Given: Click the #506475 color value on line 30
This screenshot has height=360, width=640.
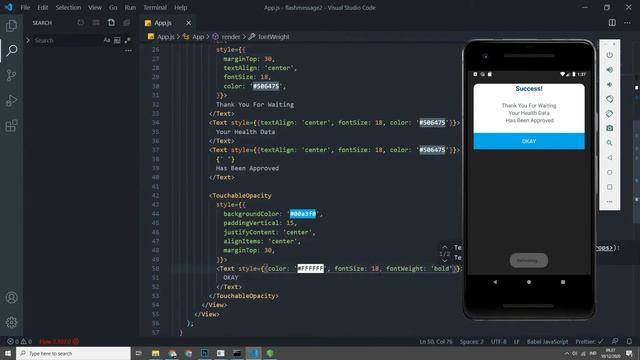Looking at the screenshot, I should tap(266, 86).
